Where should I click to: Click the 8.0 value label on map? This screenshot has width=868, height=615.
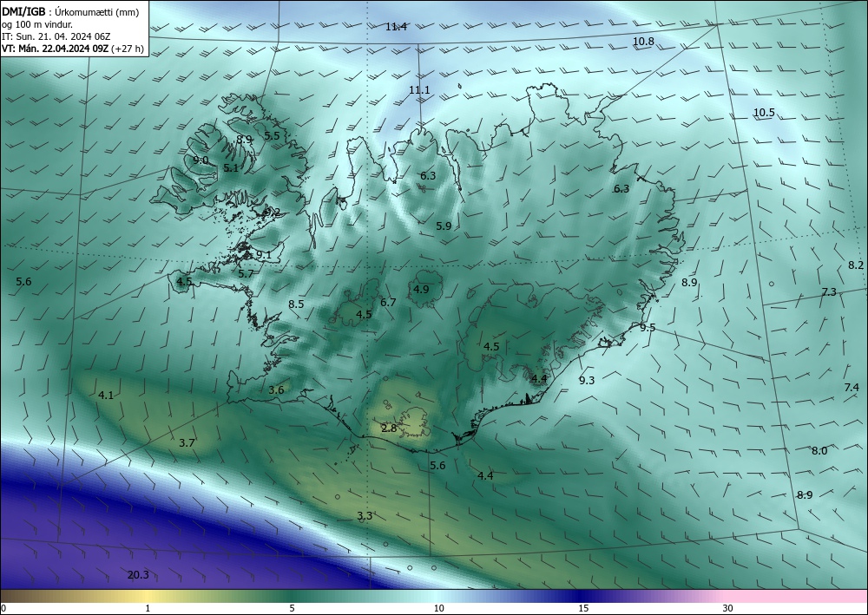point(819,451)
